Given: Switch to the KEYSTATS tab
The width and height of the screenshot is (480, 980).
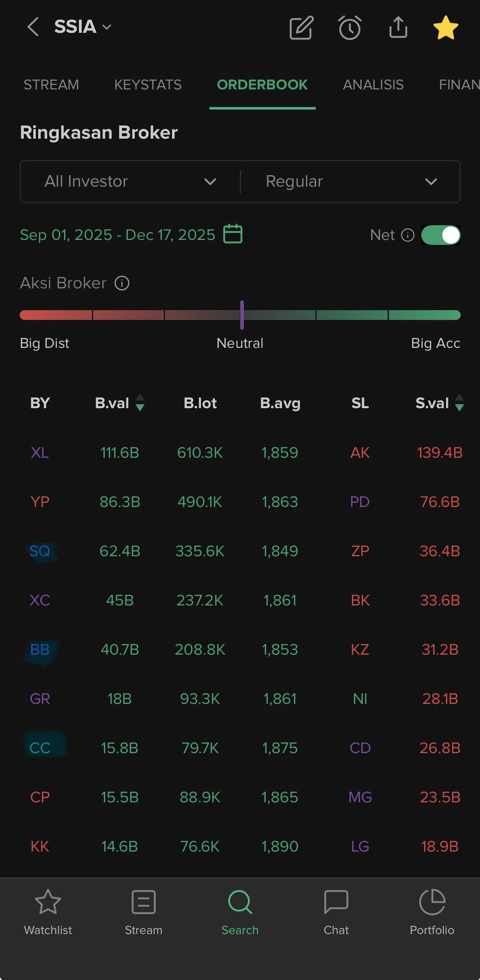Looking at the screenshot, I should point(148,85).
